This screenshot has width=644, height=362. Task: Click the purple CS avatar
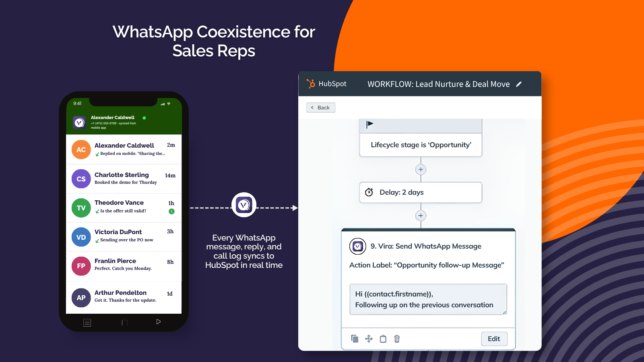pos(81,179)
